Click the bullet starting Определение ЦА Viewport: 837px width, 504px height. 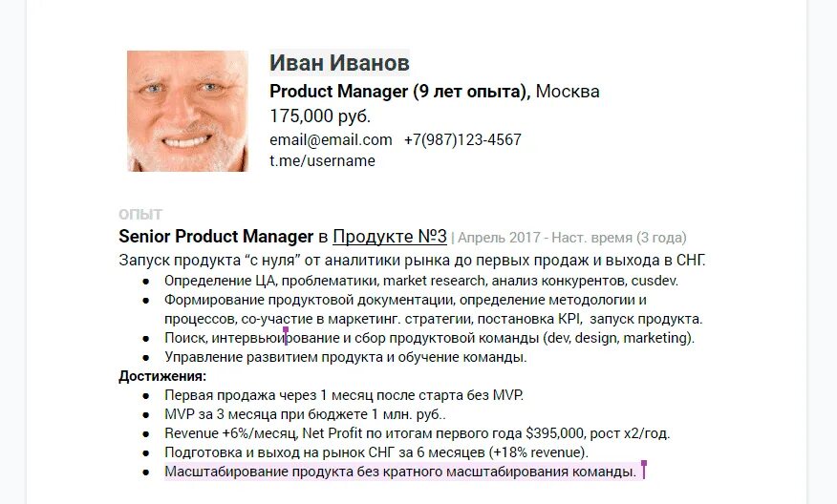pos(421,281)
